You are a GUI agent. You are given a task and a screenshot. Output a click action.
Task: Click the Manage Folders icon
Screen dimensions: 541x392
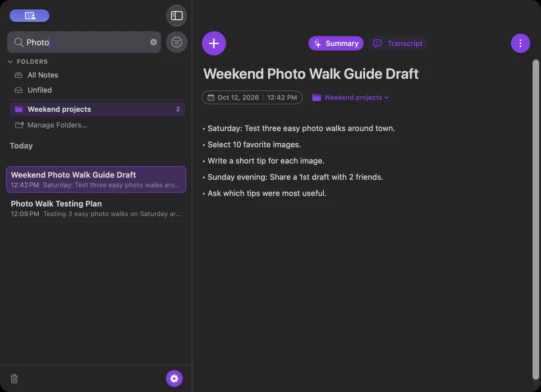coord(19,125)
